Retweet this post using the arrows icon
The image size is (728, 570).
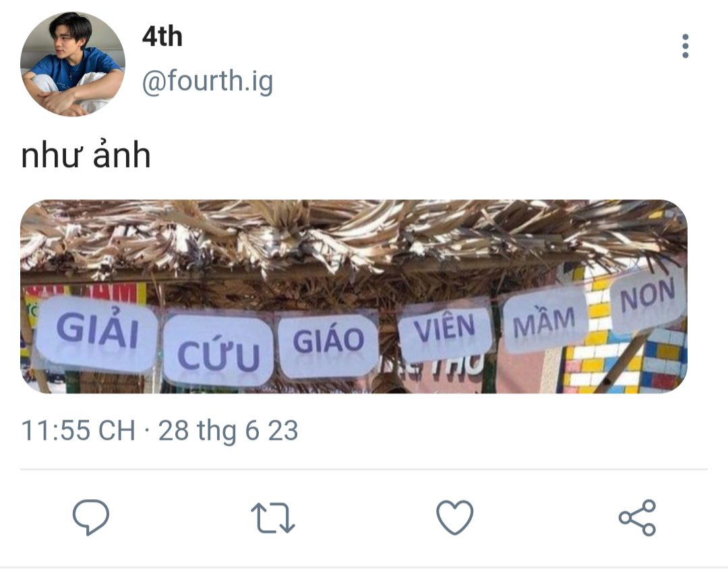click(273, 517)
